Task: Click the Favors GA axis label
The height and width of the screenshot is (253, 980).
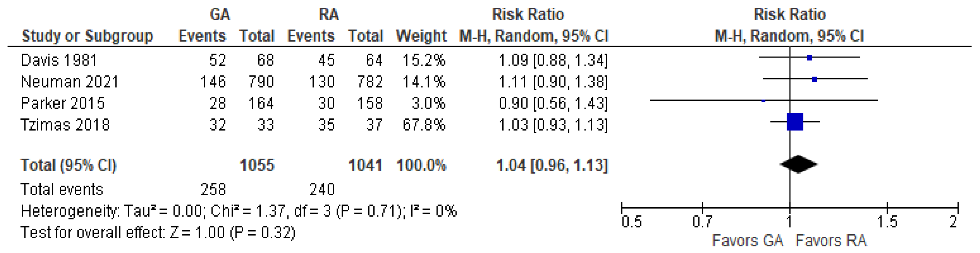Action: click(747, 240)
